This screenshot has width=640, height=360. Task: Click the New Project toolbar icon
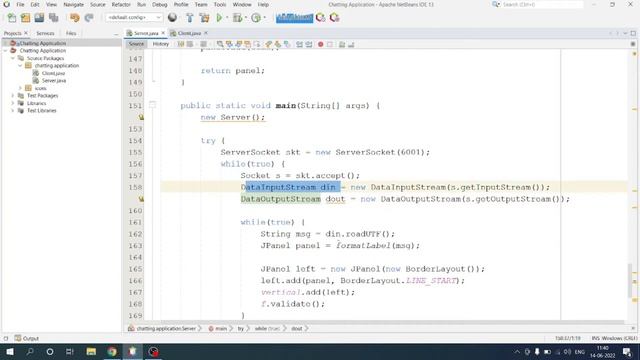pyautogui.click(x=25, y=18)
